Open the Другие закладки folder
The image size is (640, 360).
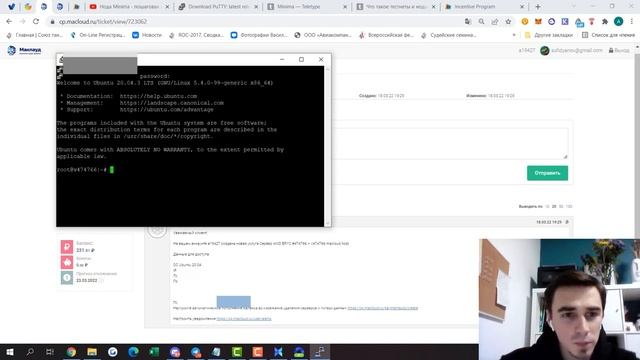[549, 35]
